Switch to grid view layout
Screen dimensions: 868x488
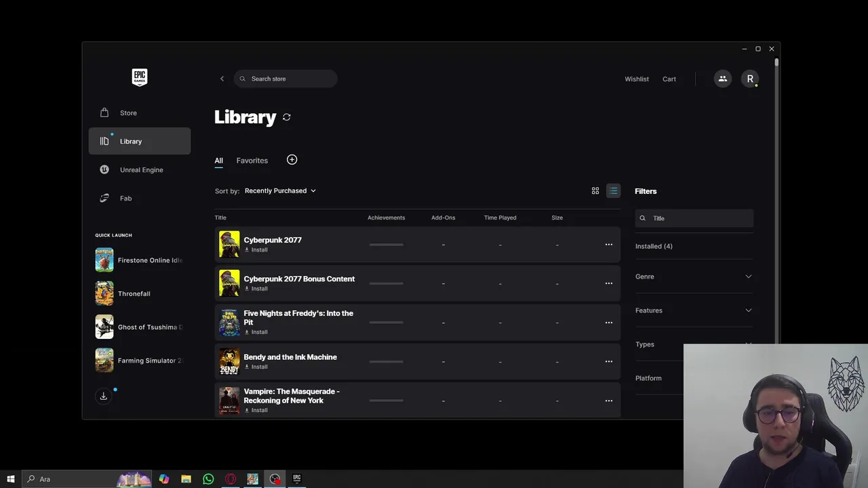click(x=595, y=191)
